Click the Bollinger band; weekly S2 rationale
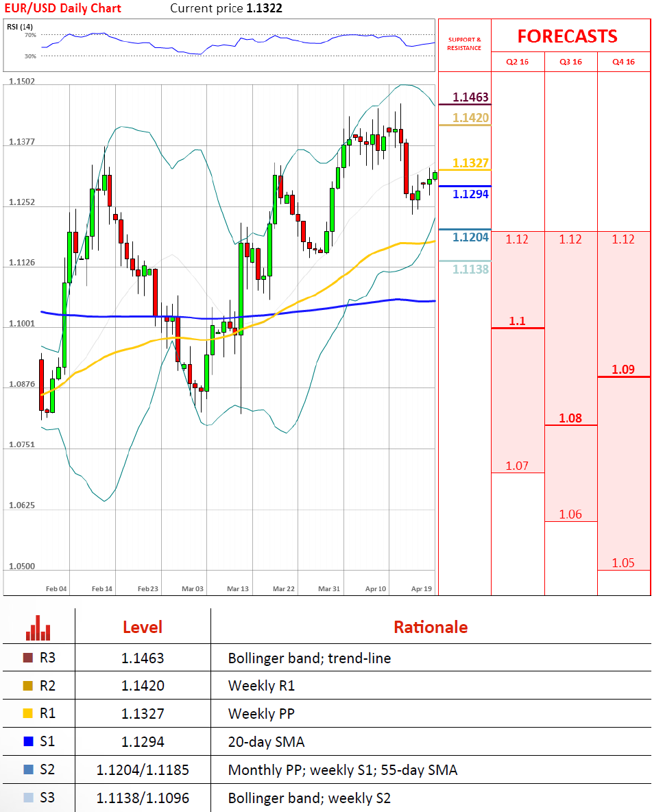The height and width of the screenshot is (812, 652). (x=309, y=798)
